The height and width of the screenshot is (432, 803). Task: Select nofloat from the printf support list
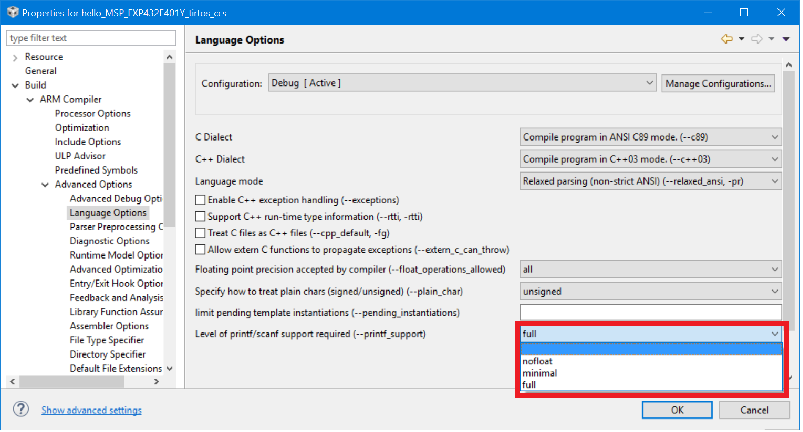click(x=537, y=361)
